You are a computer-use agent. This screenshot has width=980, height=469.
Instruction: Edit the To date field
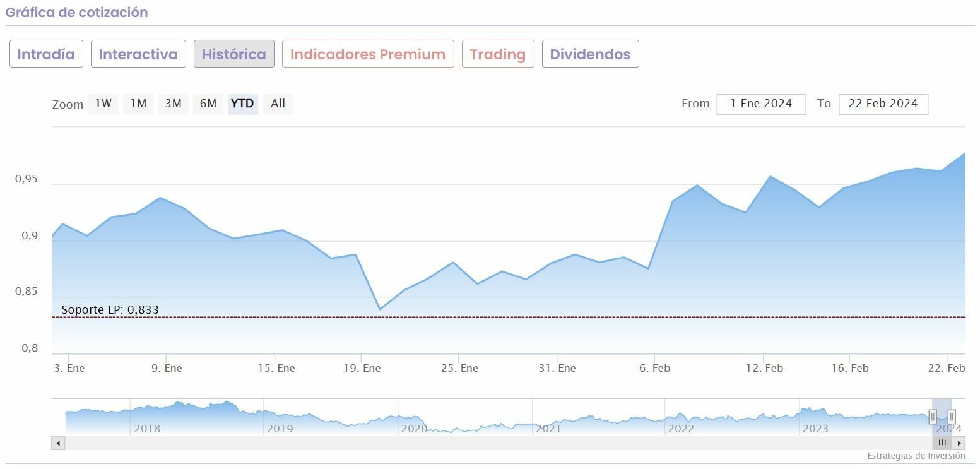tap(883, 104)
